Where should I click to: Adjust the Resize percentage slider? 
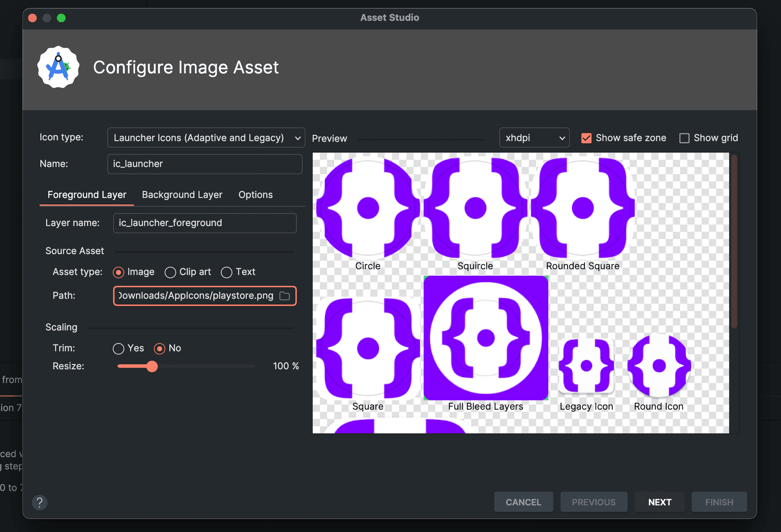[x=152, y=366]
